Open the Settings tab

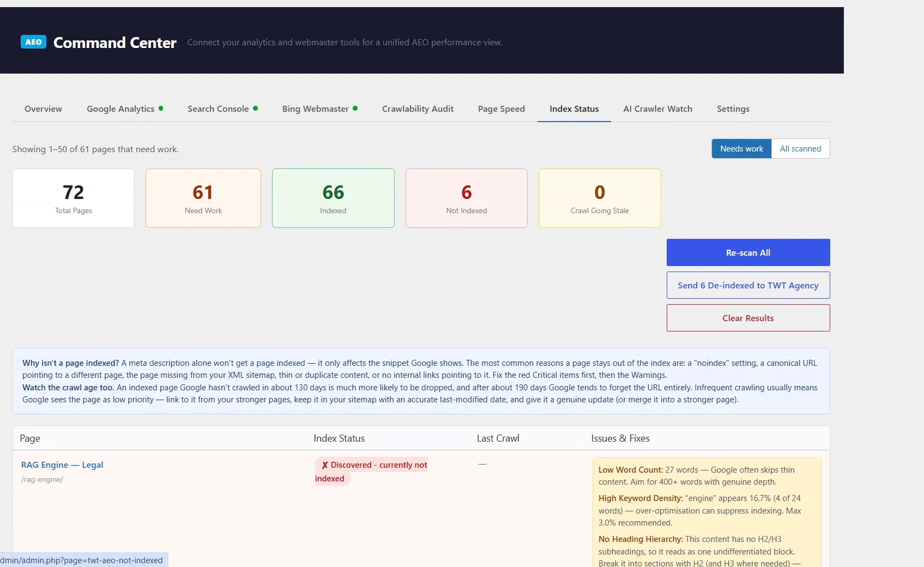coord(733,109)
